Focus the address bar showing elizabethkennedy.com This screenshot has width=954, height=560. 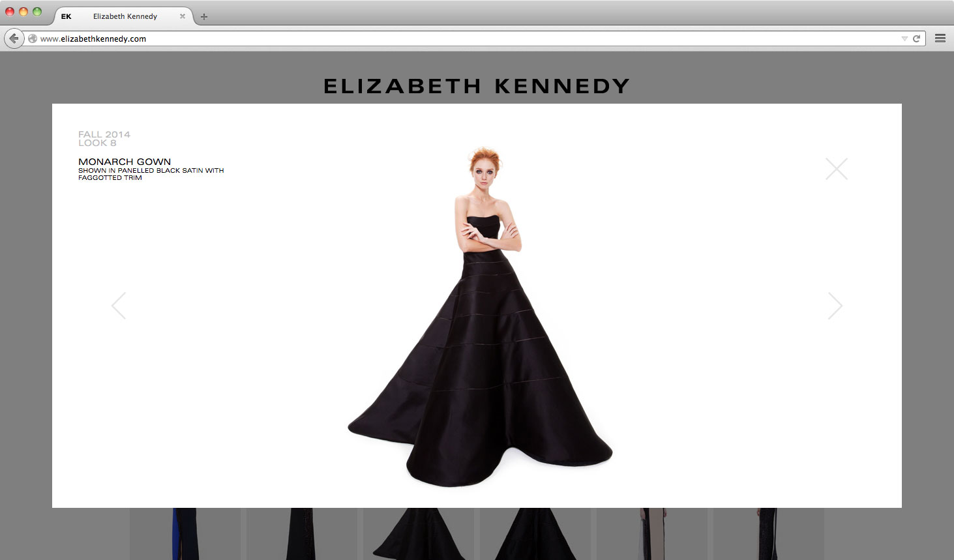coord(456,38)
